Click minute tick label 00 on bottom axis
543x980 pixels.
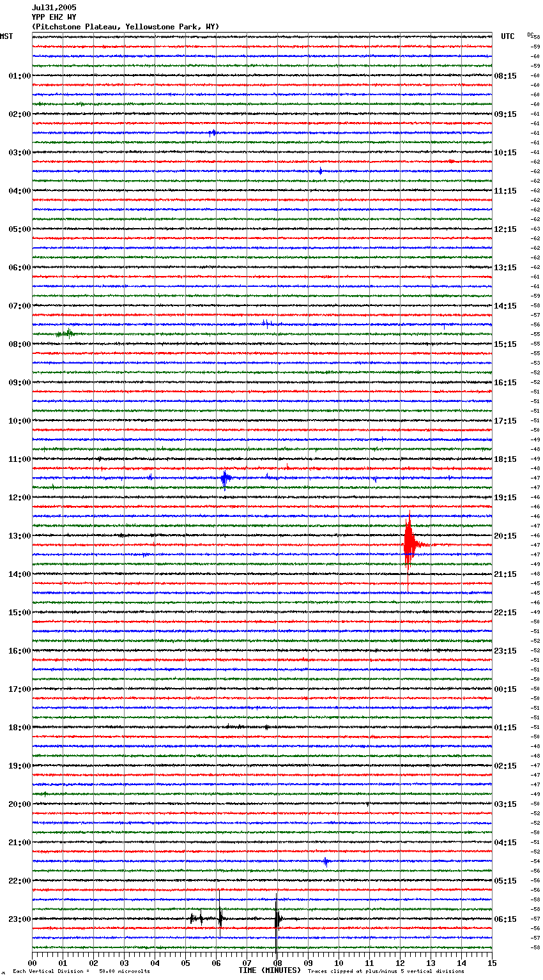pos(32,963)
